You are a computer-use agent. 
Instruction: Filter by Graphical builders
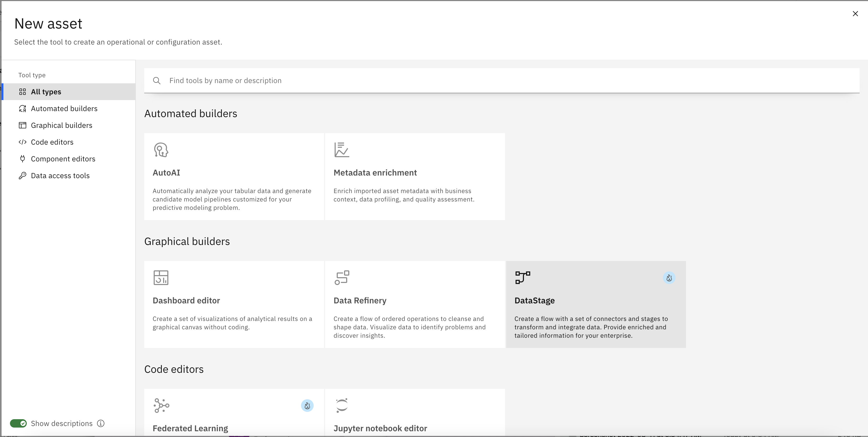click(69, 125)
